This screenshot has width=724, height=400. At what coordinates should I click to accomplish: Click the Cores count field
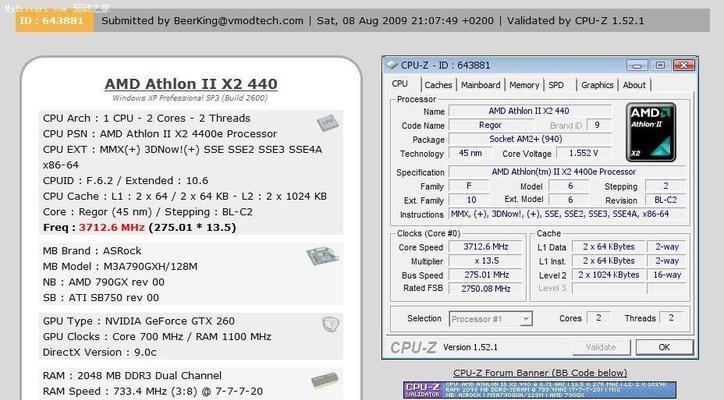(x=598, y=318)
